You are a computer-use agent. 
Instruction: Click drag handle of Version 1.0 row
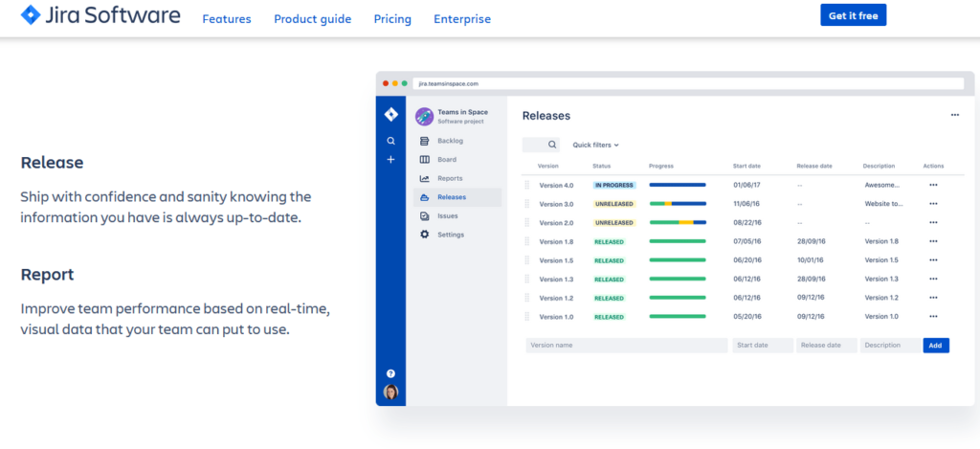(527, 317)
